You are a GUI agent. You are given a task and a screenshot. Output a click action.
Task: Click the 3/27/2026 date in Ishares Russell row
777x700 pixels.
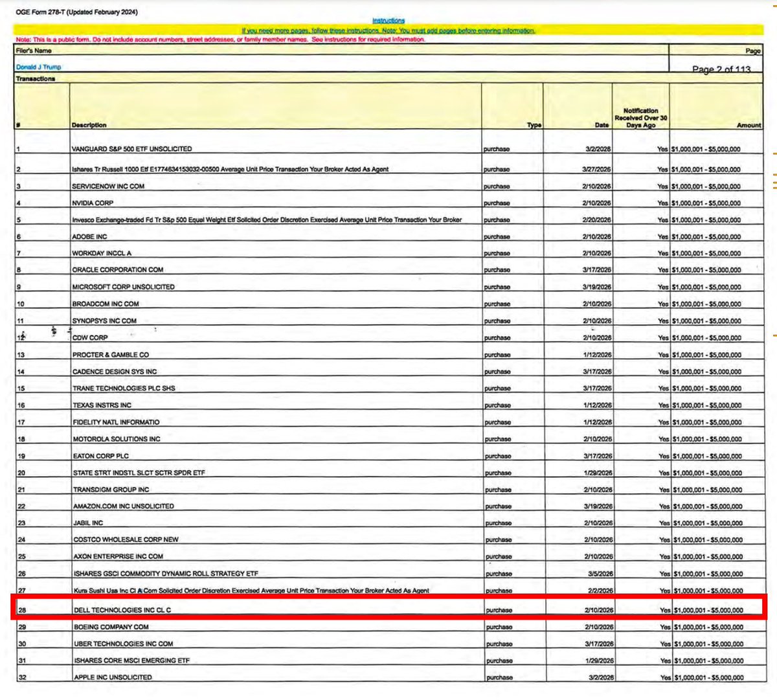tap(597, 169)
